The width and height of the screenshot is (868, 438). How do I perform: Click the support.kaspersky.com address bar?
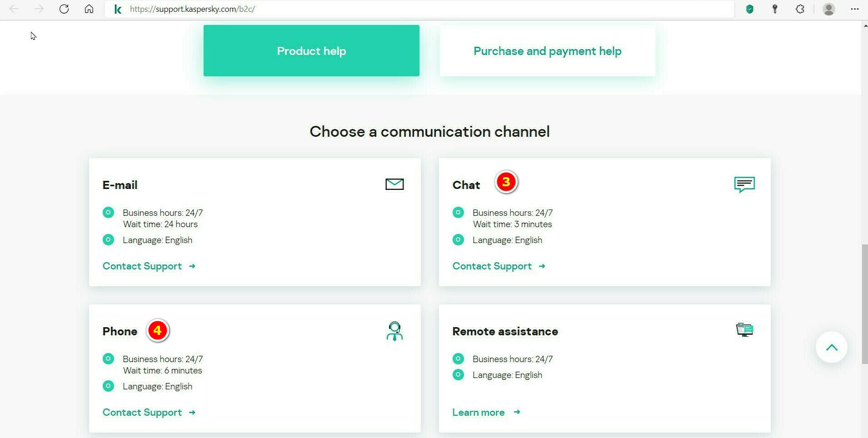point(409,9)
